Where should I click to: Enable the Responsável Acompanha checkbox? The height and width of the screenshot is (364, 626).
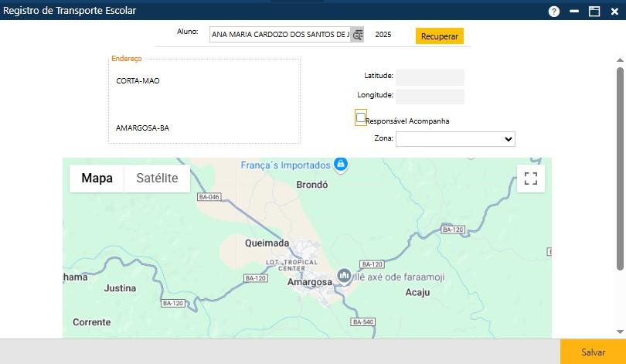tap(361, 117)
